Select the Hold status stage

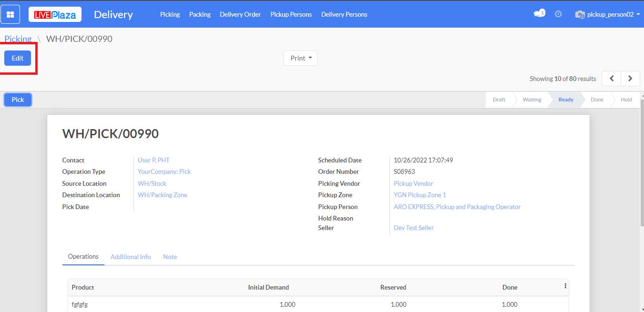(626, 100)
